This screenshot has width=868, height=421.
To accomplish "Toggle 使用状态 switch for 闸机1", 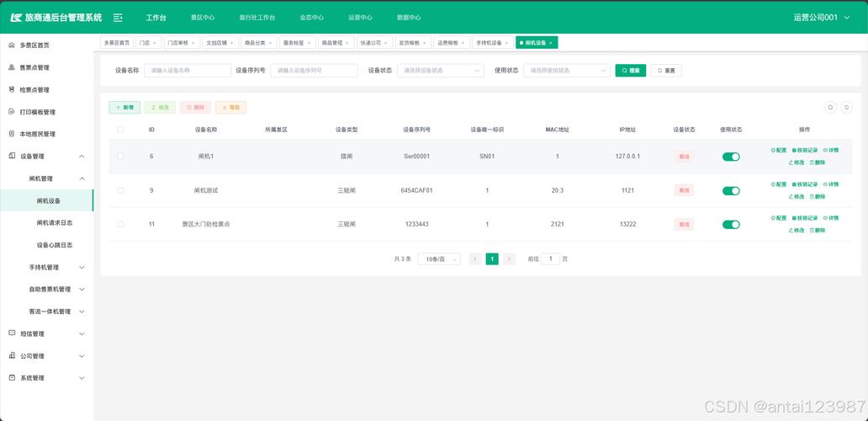I will click(x=731, y=157).
